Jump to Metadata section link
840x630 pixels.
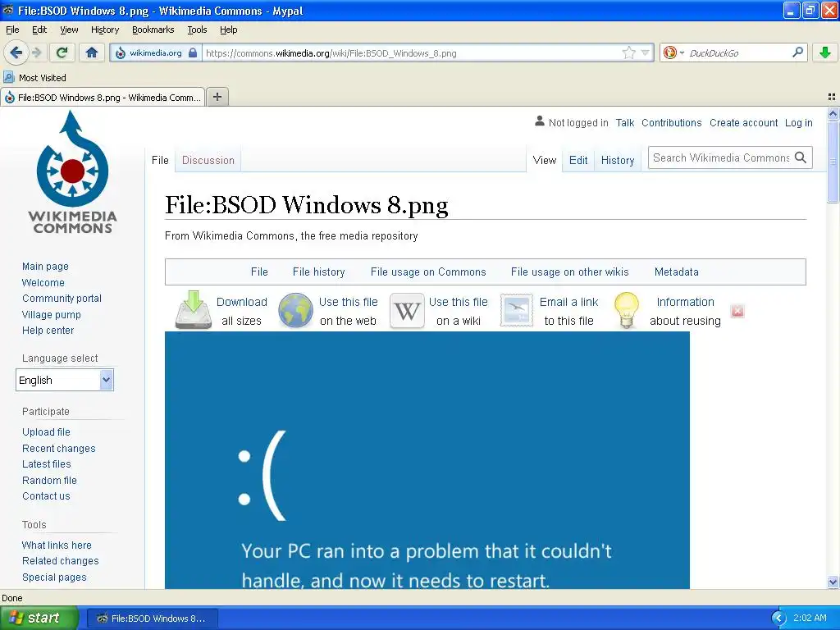(676, 272)
